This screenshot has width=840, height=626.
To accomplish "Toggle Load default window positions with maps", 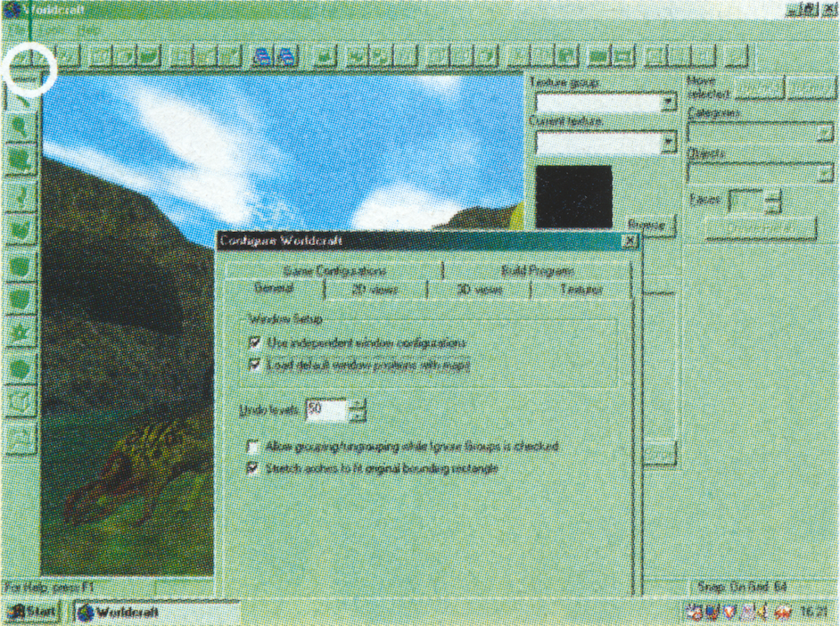I will click(x=256, y=366).
